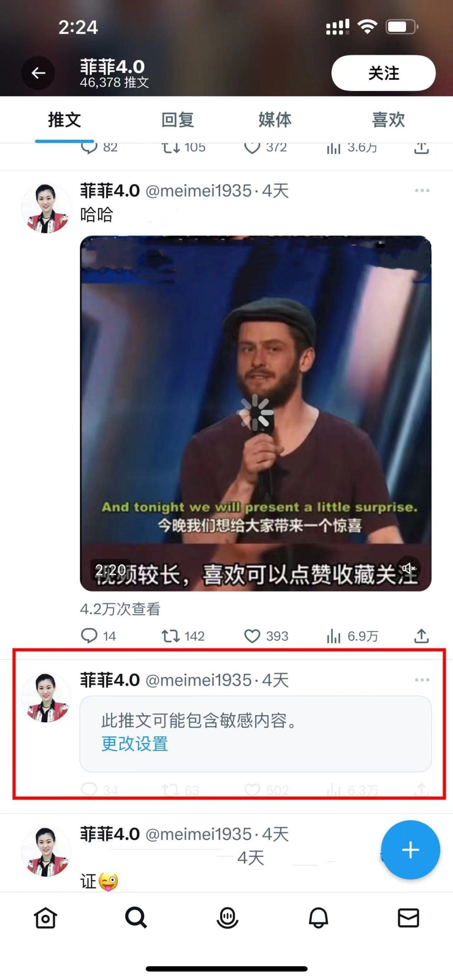Unmute the video using the speaker icon
Screen dimensions: 453x980
409,568
